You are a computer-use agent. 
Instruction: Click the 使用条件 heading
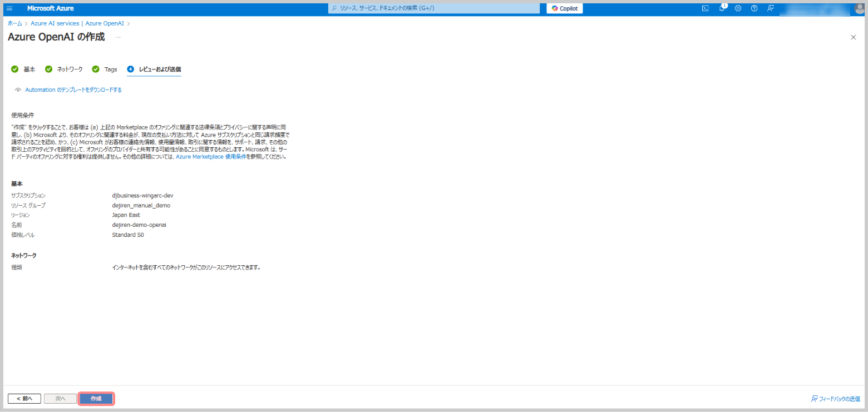click(x=23, y=116)
